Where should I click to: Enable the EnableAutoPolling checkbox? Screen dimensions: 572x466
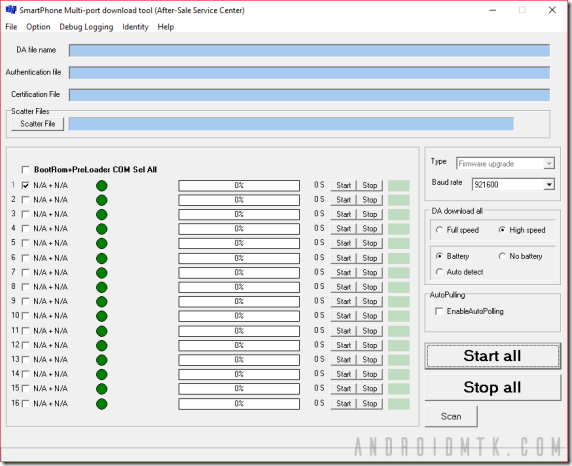coord(439,311)
